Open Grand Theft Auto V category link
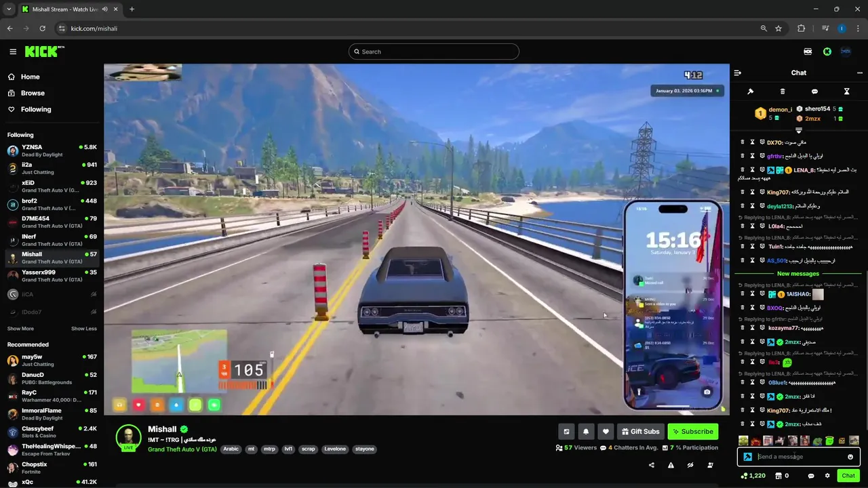 coord(182,449)
